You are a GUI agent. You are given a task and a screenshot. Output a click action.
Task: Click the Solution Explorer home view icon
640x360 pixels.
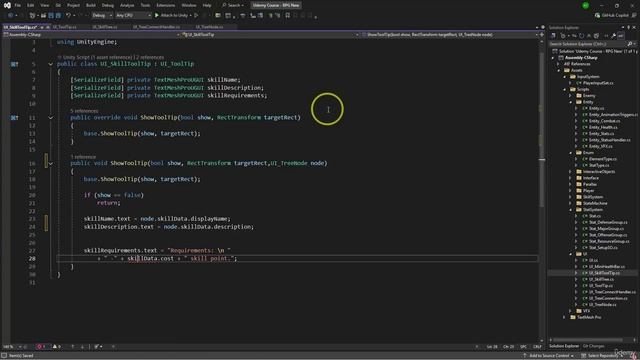point(553,36)
